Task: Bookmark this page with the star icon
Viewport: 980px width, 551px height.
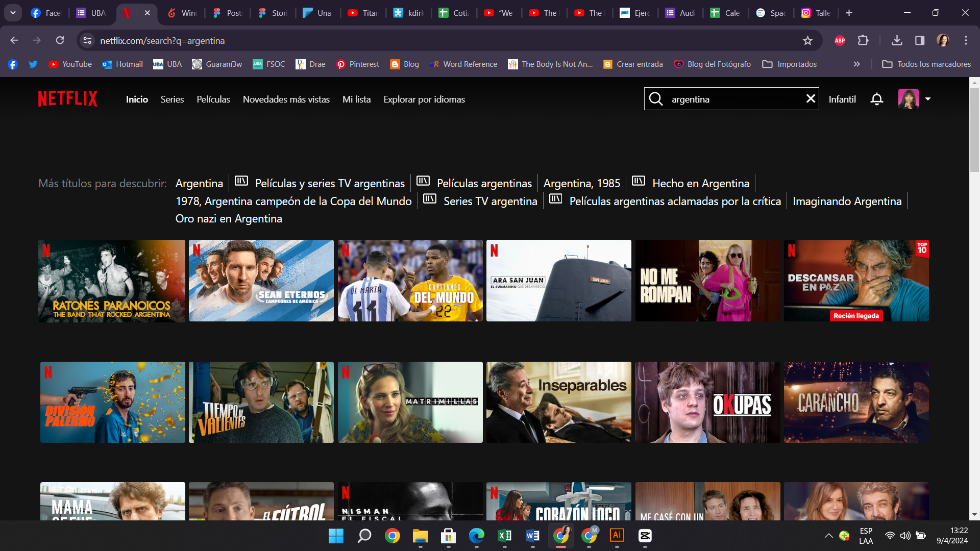Action: [807, 40]
